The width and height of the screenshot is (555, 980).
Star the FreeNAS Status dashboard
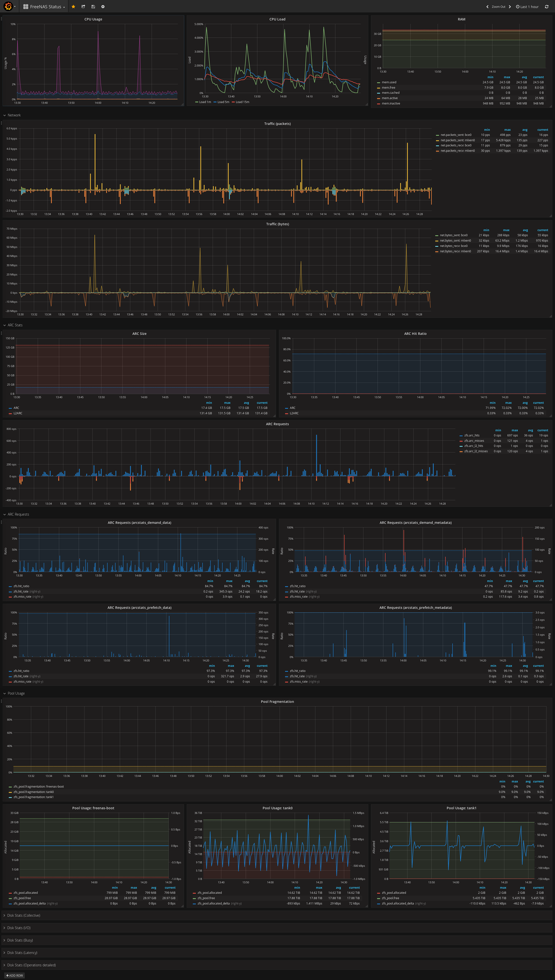click(x=73, y=6)
